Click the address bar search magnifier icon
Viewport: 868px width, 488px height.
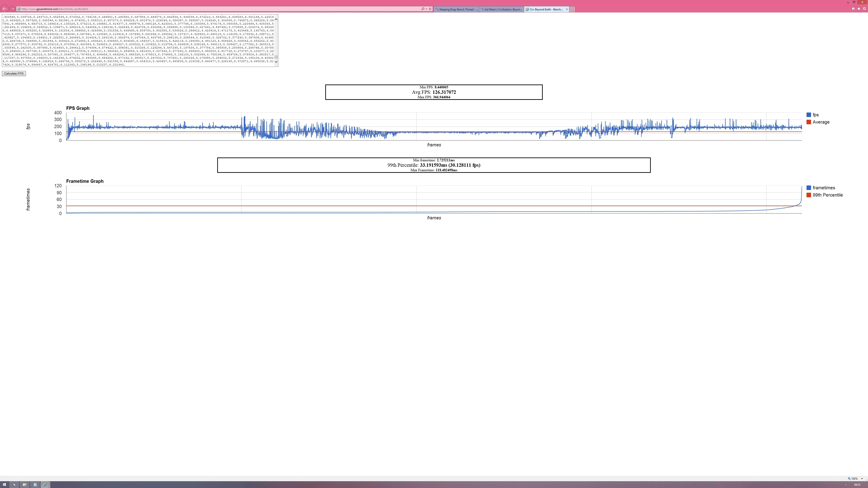coord(422,9)
